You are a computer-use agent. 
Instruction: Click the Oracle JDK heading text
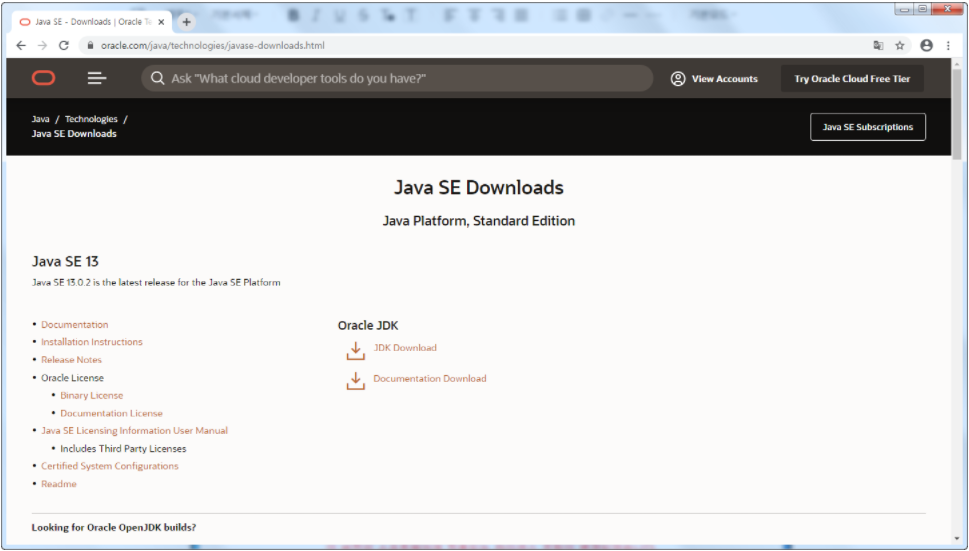pos(368,326)
